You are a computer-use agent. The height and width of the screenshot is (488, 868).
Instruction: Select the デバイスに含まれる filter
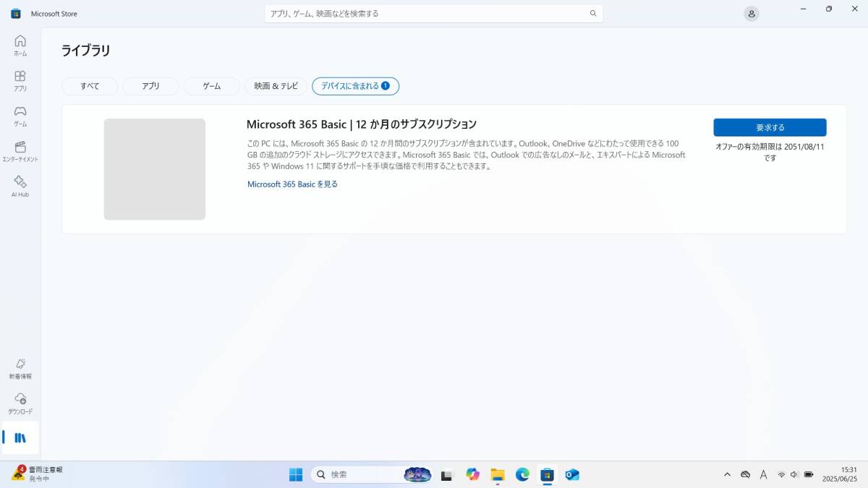point(355,86)
